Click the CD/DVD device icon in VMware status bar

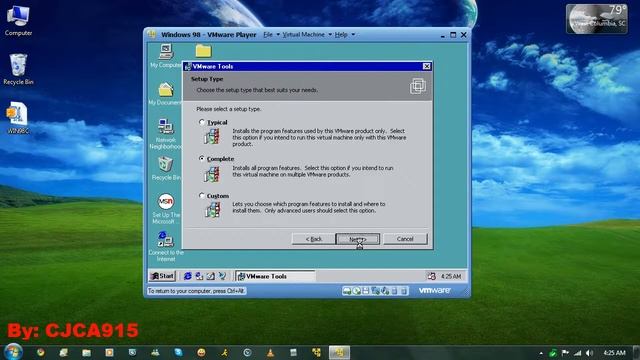(x=356, y=291)
